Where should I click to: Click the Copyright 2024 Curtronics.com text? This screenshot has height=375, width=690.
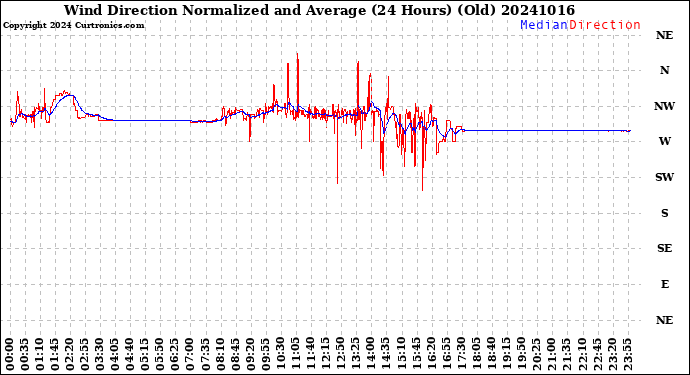pyautogui.click(x=73, y=26)
